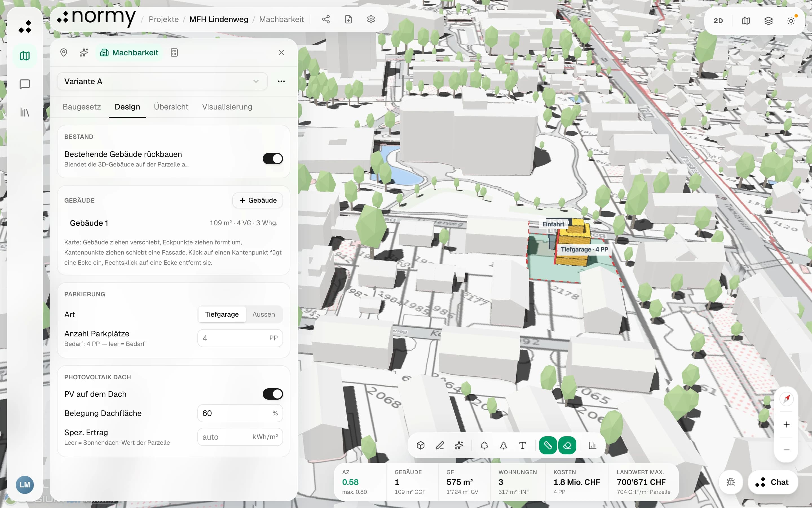Select the round tree tool
812x508 pixels.
click(x=484, y=445)
